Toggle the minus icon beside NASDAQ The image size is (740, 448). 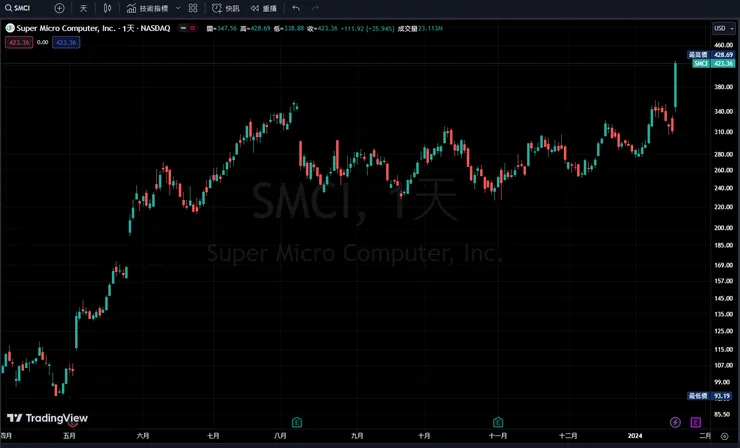[x=183, y=28]
